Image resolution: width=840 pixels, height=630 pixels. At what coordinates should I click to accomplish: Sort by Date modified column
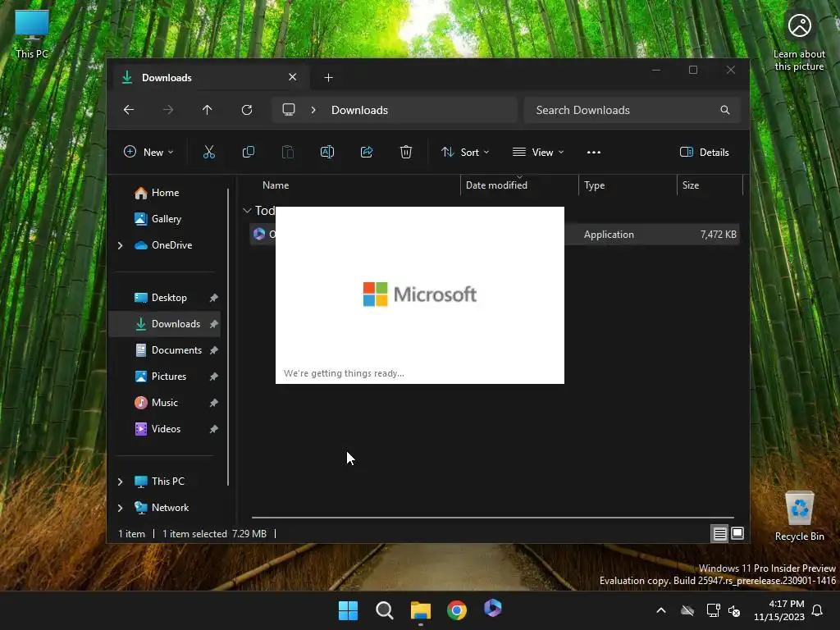point(496,185)
